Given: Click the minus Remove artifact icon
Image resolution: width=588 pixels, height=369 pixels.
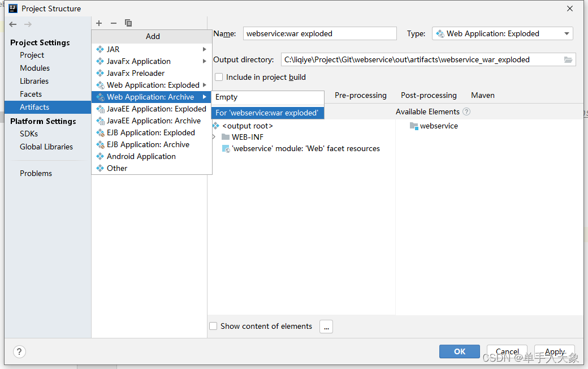Looking at the screenshot, I should (x=114, y=23).
